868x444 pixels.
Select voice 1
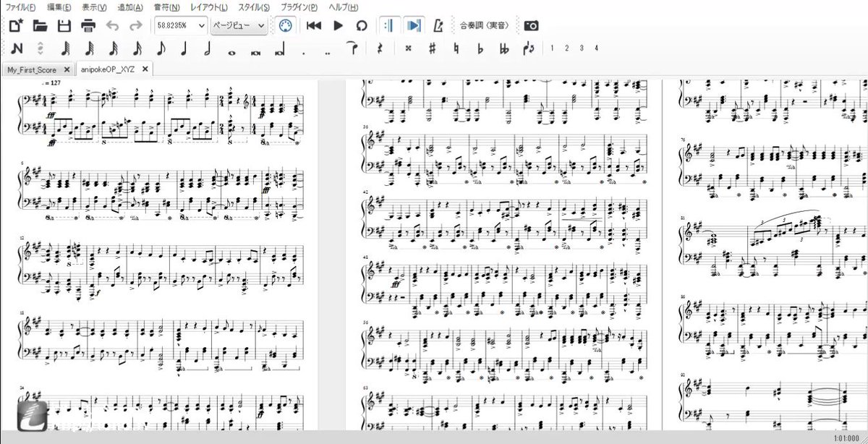coord(552,49)
